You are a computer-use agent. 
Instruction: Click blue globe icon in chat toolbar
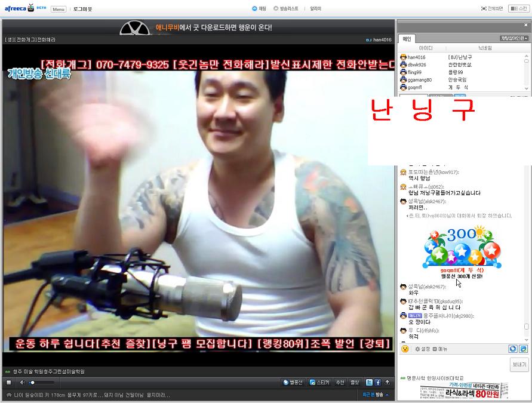coord(513,349)
